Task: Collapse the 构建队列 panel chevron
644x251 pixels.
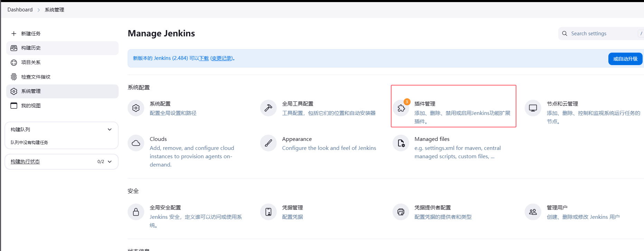Action: tap(110, 129)
